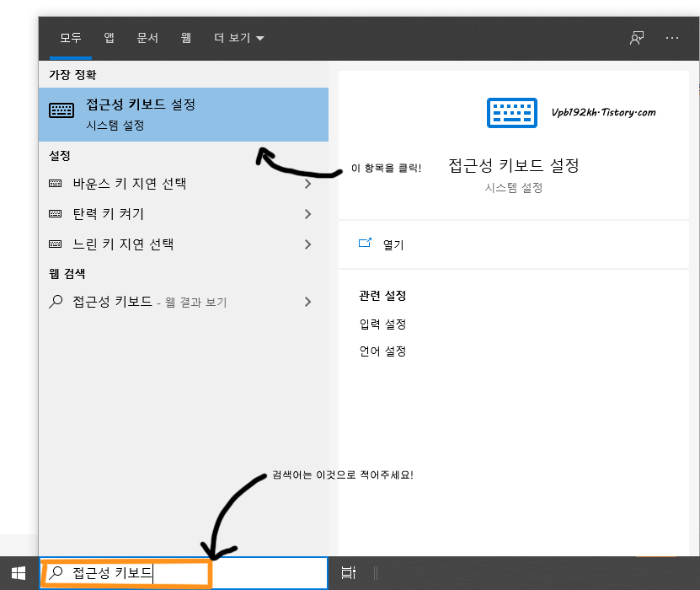Click the 관련 설정 heading
700x590 pixels.
(x=382, y=296)
